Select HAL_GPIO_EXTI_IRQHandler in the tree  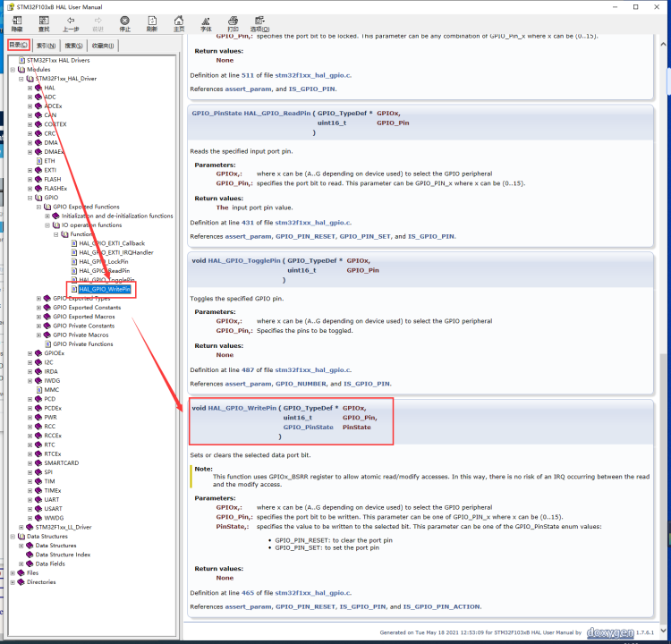point(116,252)
